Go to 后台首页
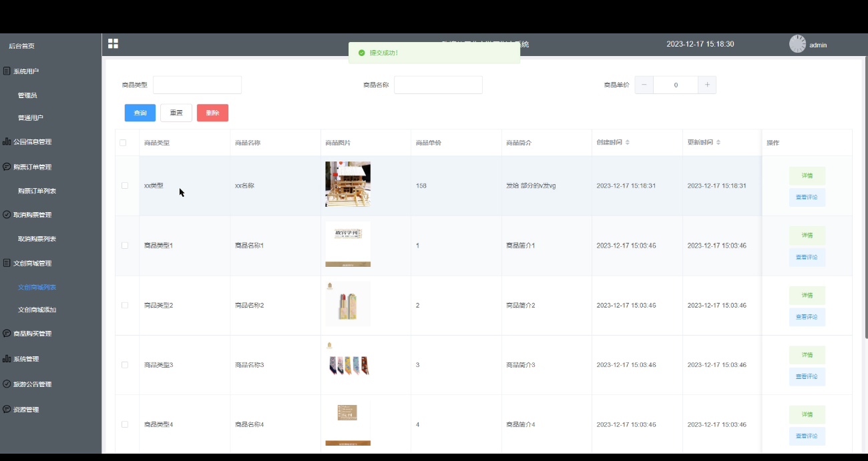Image resolution: width=868 pixels, height=461 pixels. tap(21, 46)
